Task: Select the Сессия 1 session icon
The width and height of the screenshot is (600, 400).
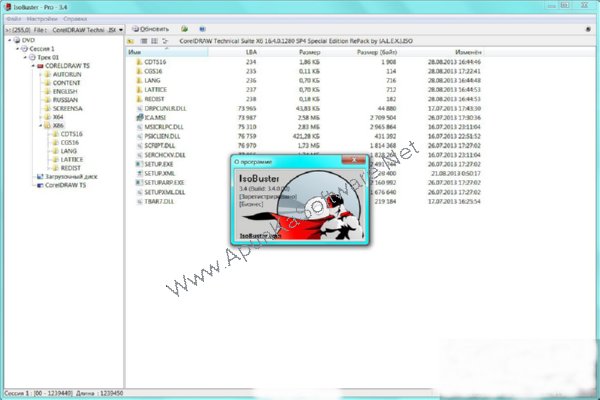Action: tap(24, 49)
